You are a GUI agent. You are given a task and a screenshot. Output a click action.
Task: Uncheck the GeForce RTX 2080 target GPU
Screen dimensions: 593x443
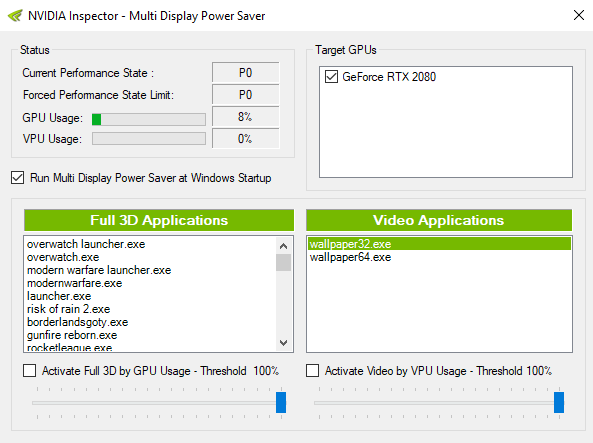[331, 77]
